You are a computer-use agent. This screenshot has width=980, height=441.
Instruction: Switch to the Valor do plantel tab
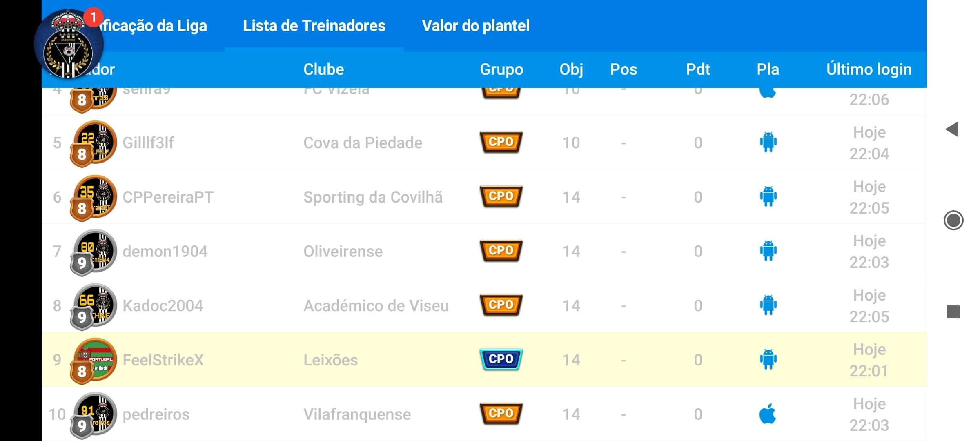(476, 26)
